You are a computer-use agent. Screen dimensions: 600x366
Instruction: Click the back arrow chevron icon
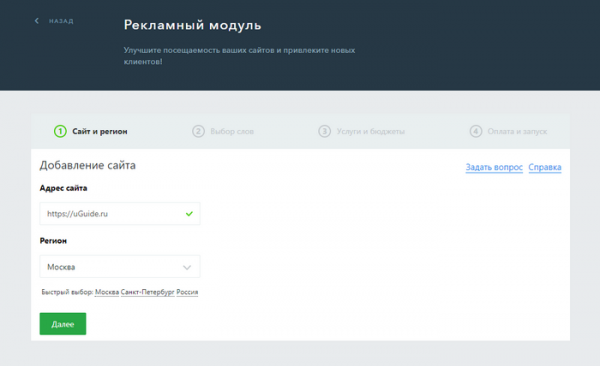(x=37, y=21)
